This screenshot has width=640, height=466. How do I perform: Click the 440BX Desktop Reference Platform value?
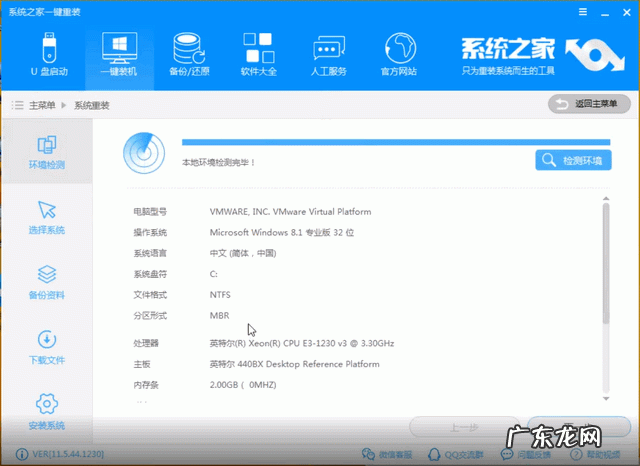coord(295,364)
